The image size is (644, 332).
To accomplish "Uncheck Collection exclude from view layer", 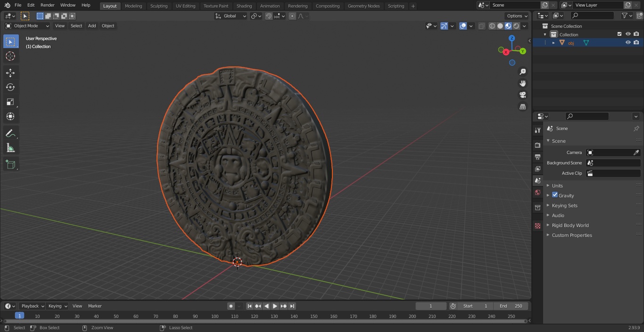I will coord(619,34).
